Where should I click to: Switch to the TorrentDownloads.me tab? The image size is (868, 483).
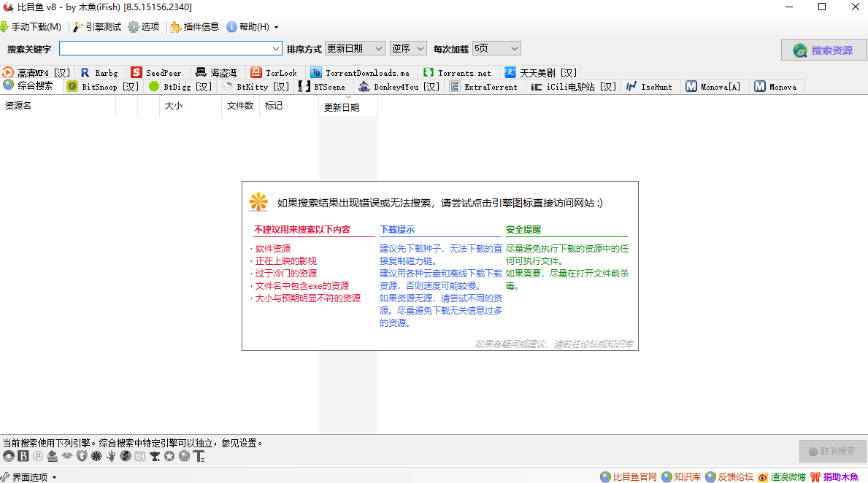click(x=361, y=72)
